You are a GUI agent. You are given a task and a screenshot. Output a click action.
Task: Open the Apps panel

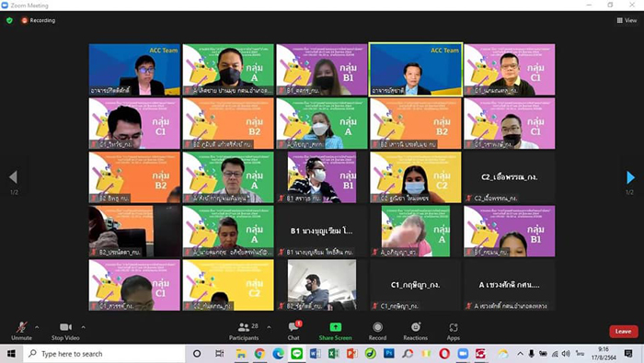453,332
